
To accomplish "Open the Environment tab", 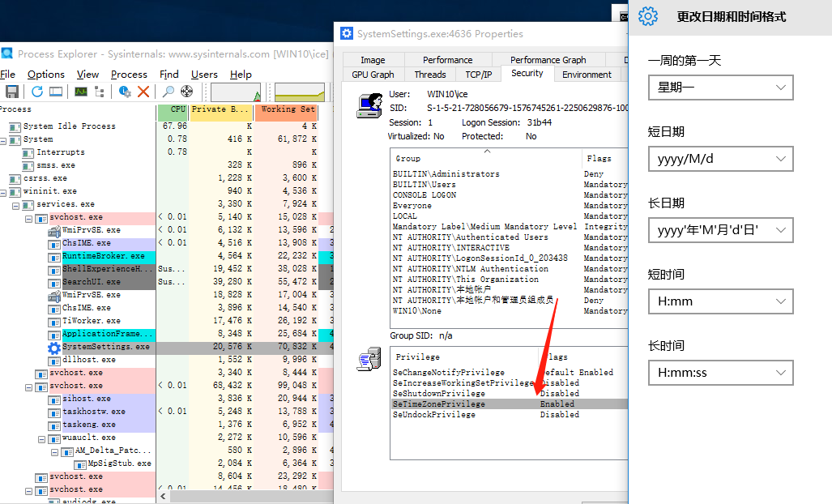I will pos(587,75).
